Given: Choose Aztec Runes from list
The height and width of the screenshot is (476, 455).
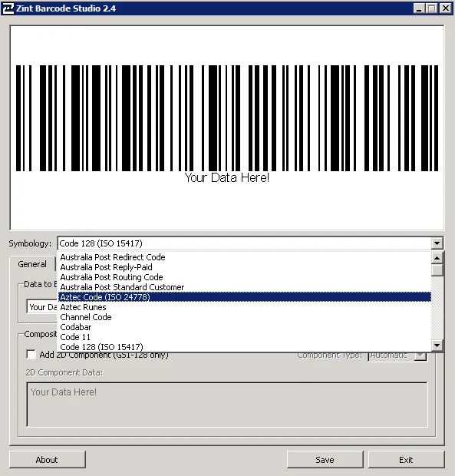Looking at the screenshot, I should click(245, 307).
